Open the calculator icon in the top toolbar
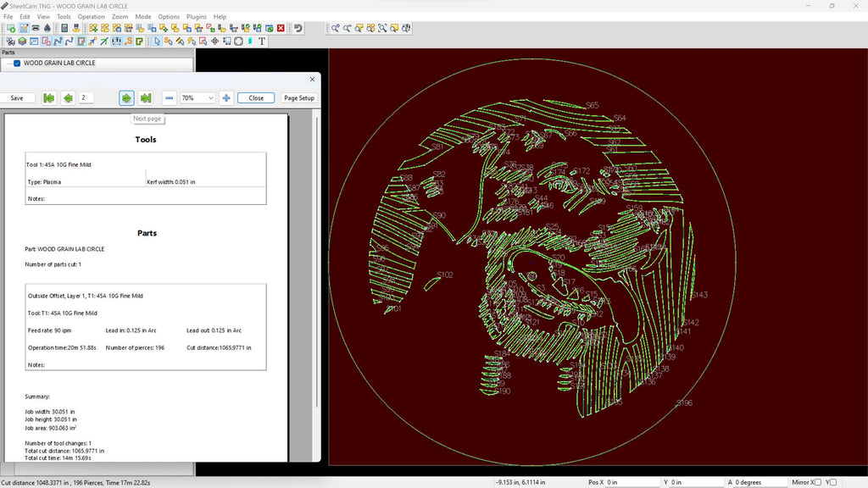Screen dimensions: 868x488 click(x=64, y=28)
